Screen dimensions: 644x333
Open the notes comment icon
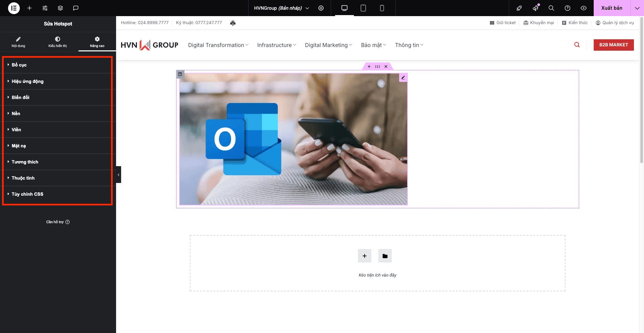(x=76, y=8)
